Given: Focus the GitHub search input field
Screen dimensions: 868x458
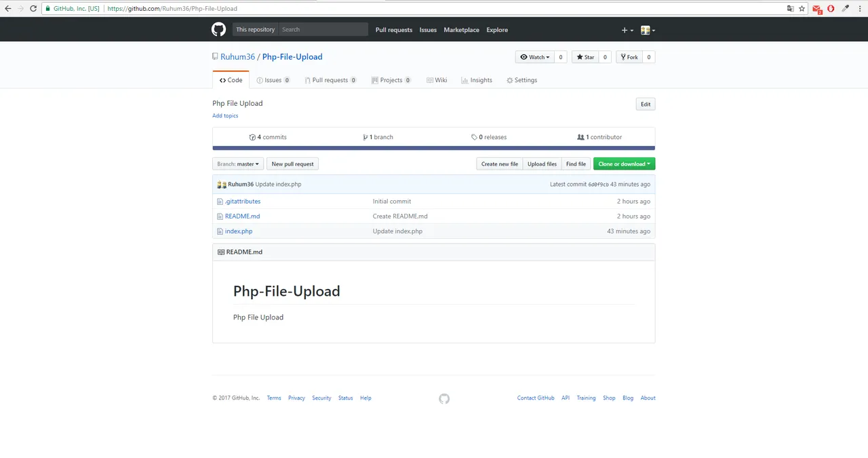Looking at the screenshot, I should [x=323, y=29].
